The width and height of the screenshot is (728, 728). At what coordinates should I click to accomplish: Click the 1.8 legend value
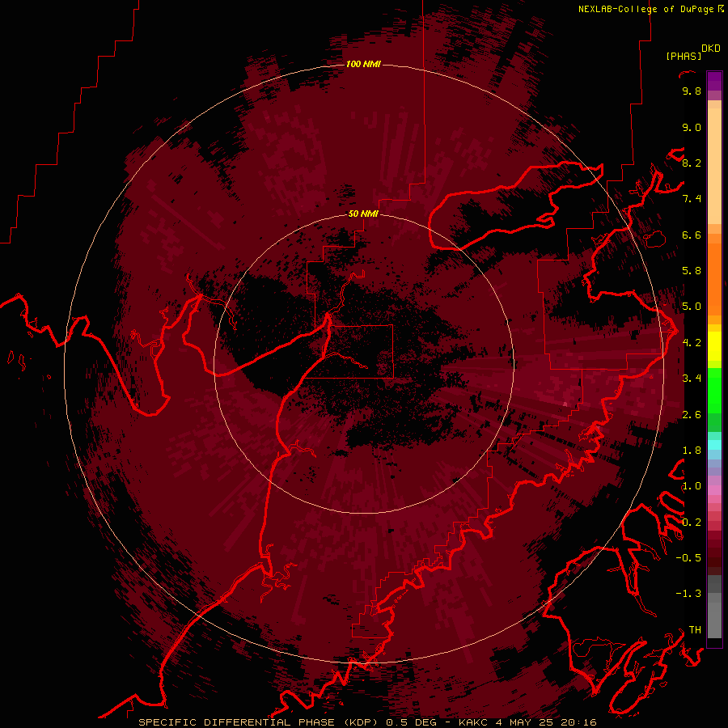point(692,451)
